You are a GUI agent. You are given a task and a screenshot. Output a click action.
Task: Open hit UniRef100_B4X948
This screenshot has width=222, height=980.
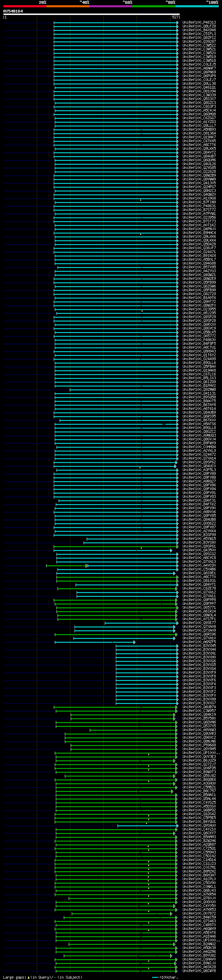click(x=199, y=30)
